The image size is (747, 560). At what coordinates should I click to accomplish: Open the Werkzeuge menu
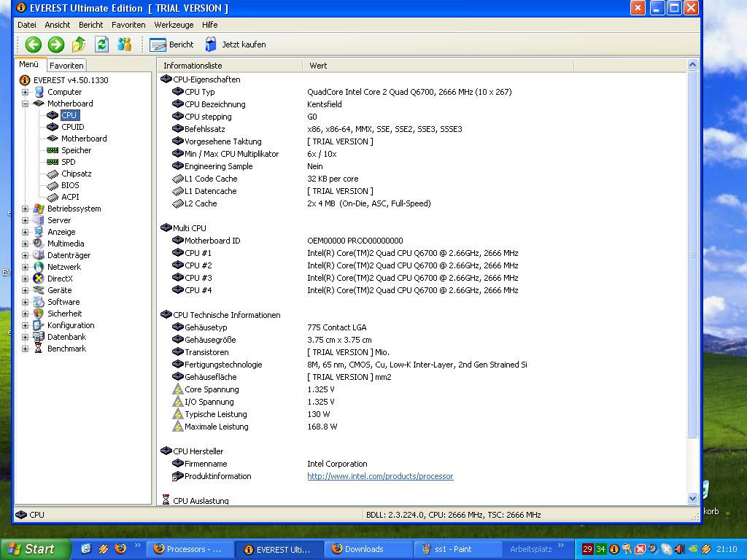pos(174,25)
